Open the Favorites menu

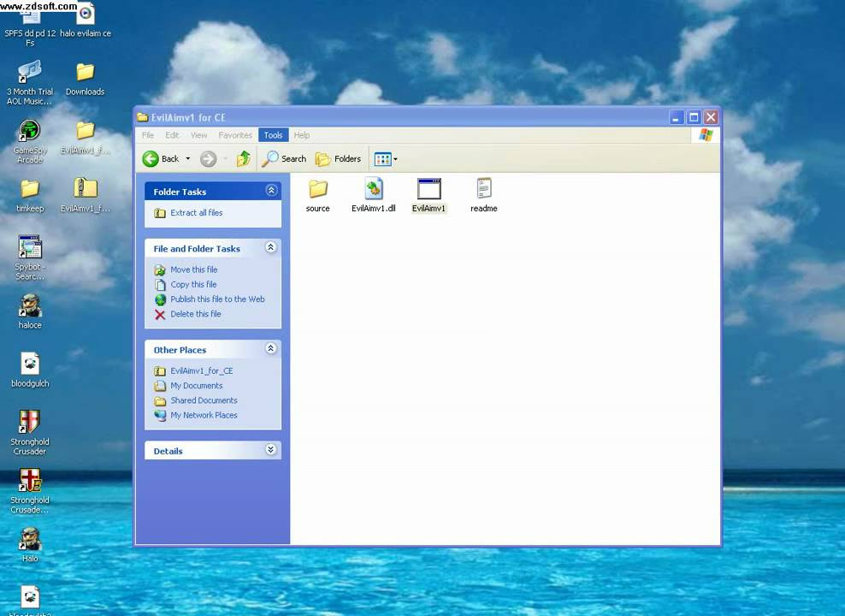coord(235,135)
